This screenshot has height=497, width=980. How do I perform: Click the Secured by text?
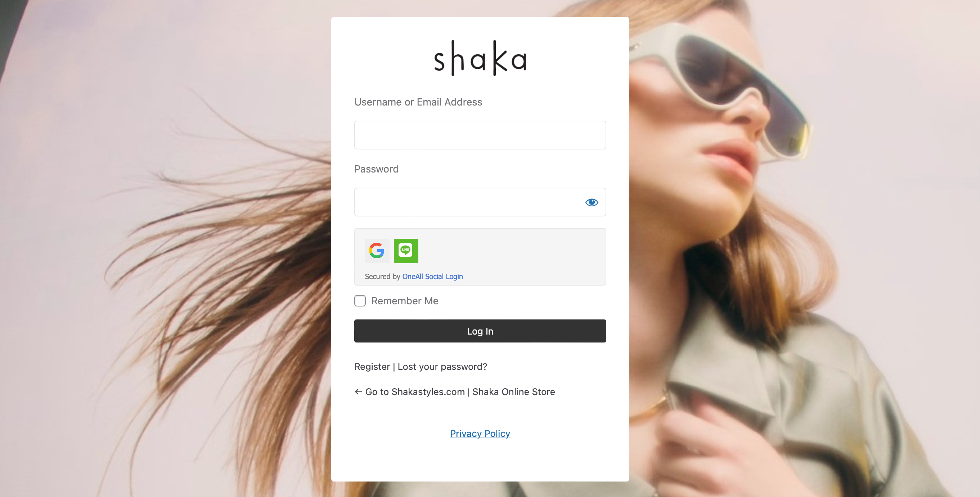click(382, 277)
